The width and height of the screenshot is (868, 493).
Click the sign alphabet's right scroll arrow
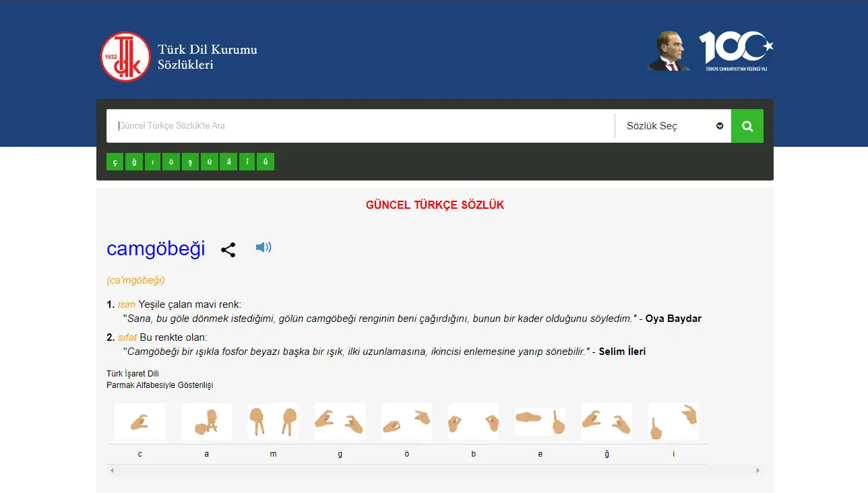coord(758,470)
